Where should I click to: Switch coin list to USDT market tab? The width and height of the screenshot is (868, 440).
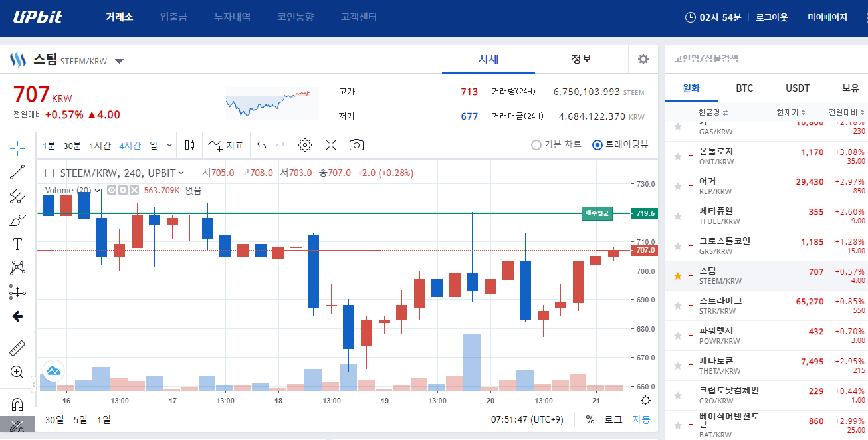(798, 88)
